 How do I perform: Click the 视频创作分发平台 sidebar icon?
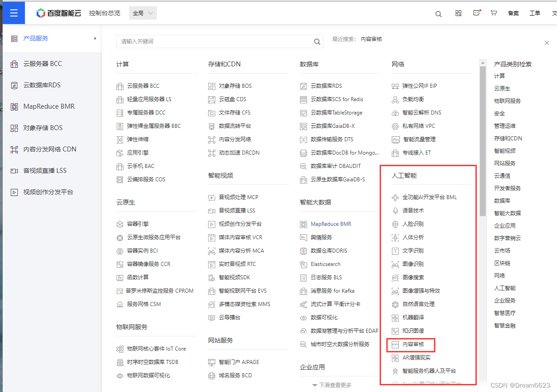[x=14, y=192]
